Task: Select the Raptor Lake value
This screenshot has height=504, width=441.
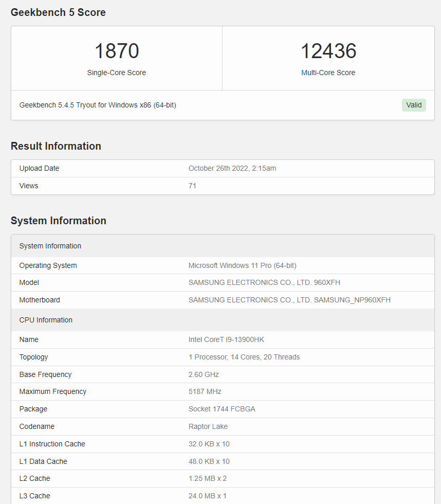Action: click(x=208, y=426)
